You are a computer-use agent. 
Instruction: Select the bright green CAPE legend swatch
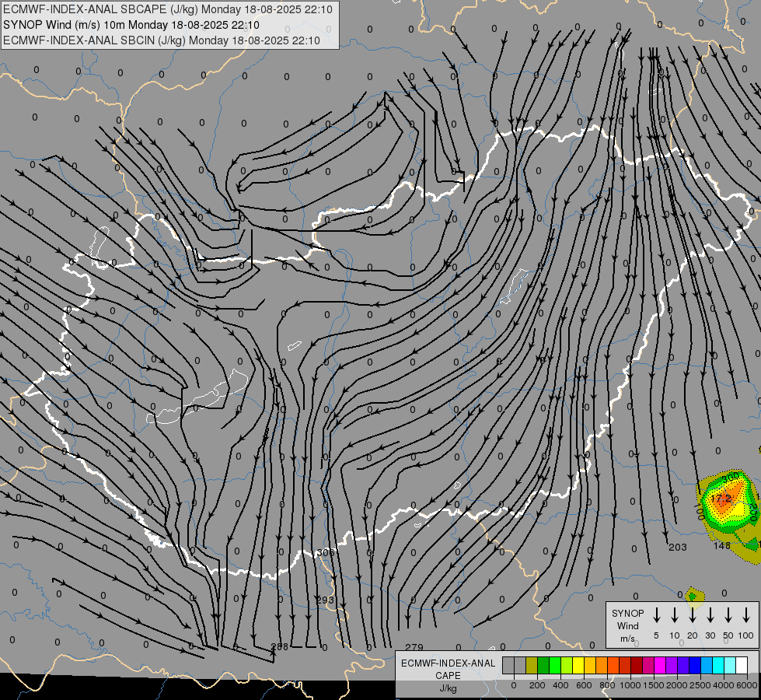555,665
